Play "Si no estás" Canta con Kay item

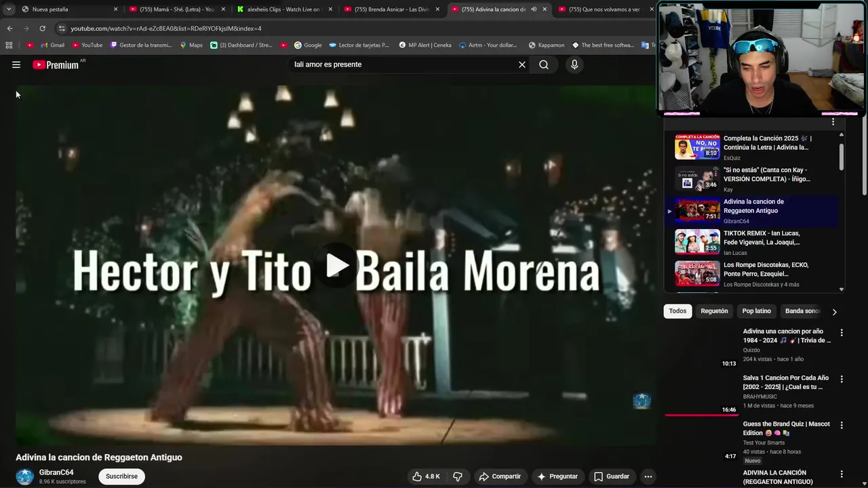[753, 179]
